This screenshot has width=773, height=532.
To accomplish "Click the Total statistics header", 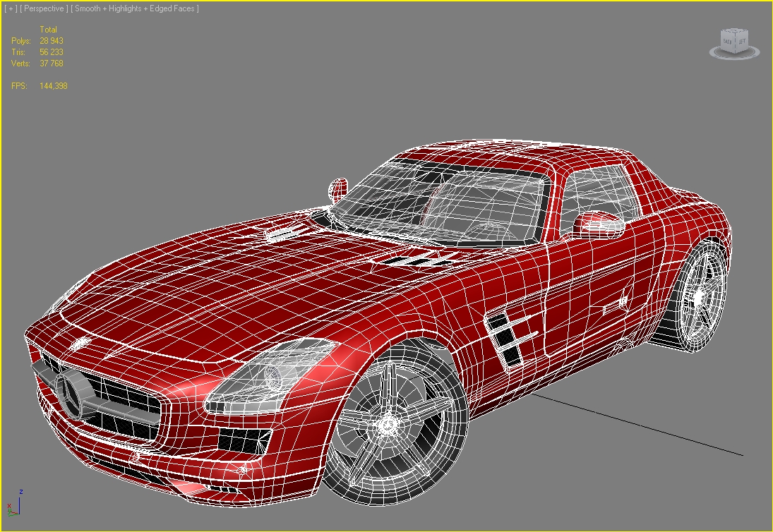I will pos(48,30).
